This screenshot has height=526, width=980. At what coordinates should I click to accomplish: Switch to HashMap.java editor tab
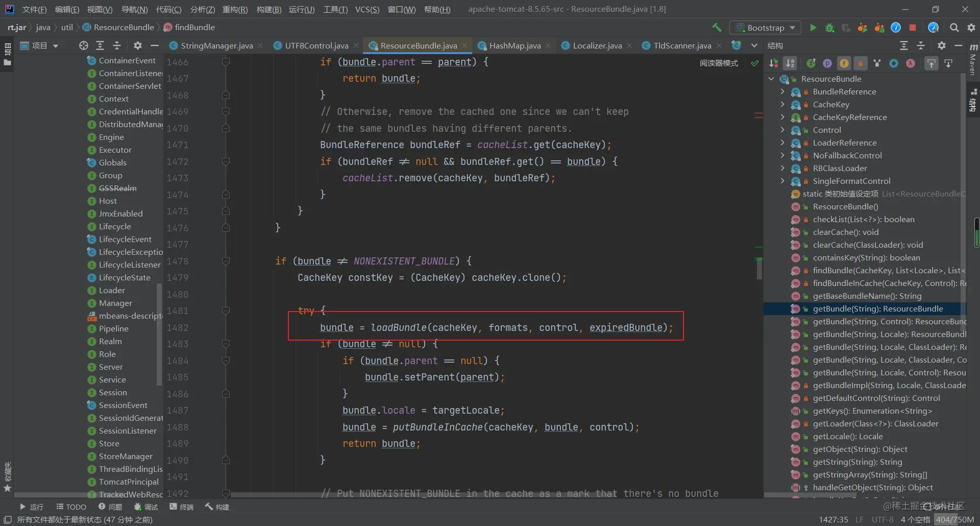click(514, 45)
